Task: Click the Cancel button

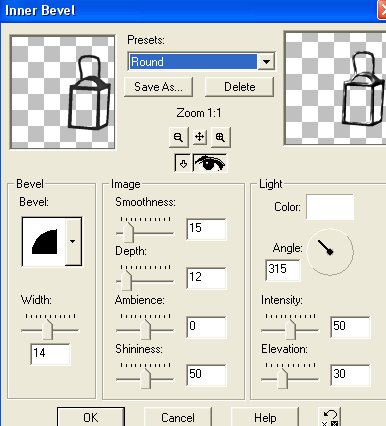Action: pyautogui.click(x=178, y=417)
